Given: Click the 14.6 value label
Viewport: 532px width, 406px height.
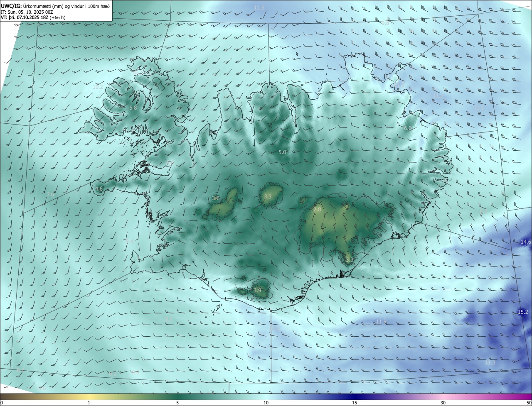Looking at the screenshot, I should tap(526, 242).
